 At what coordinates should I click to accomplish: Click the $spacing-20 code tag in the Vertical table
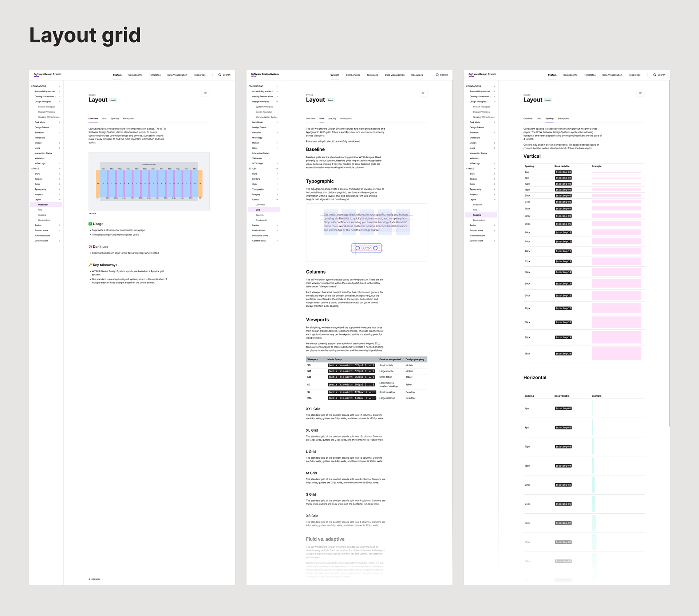click(x=563, y=354)
